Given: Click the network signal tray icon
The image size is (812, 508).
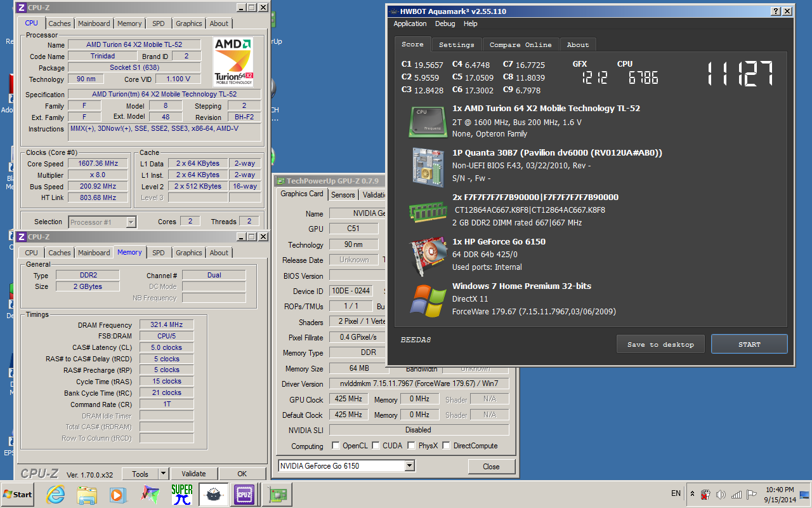Looking at the screenshot, I should (737, 495).
